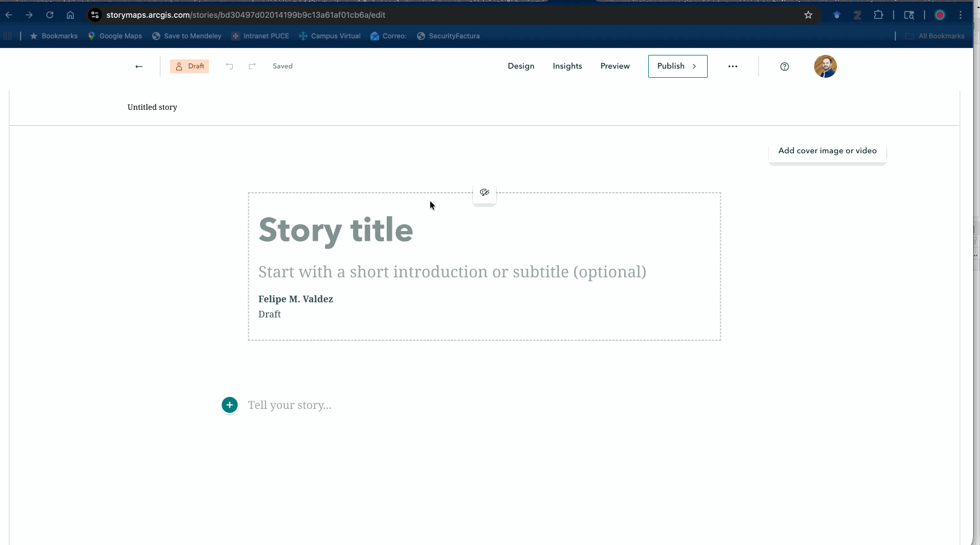
Task: Preview the story
Action: [615, 66]
